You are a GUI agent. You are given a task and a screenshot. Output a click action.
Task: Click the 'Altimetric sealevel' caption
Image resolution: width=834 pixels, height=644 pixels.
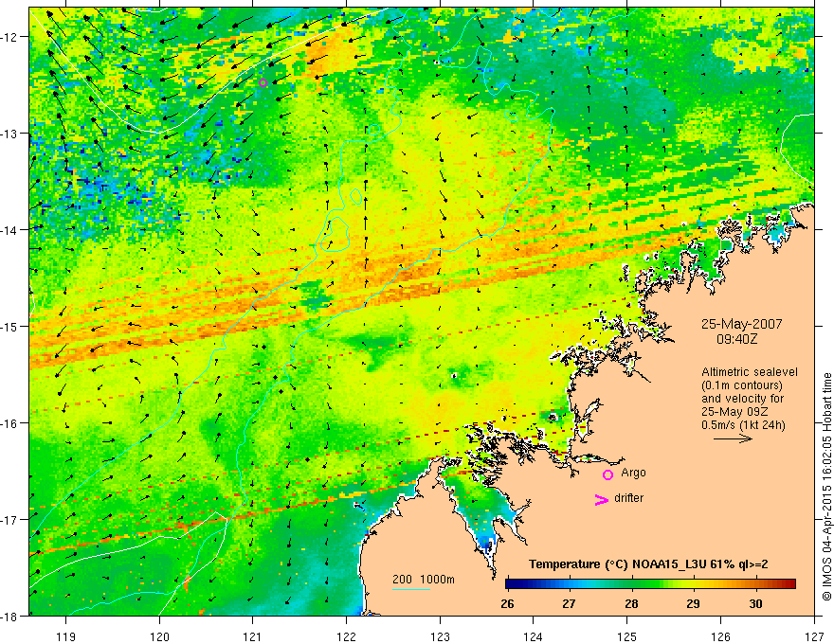750,372
